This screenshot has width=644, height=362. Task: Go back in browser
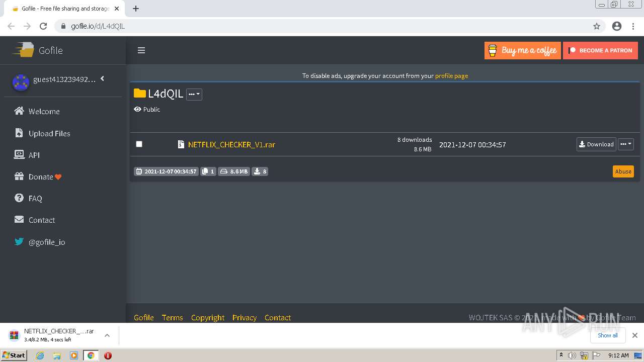point(11,26)
